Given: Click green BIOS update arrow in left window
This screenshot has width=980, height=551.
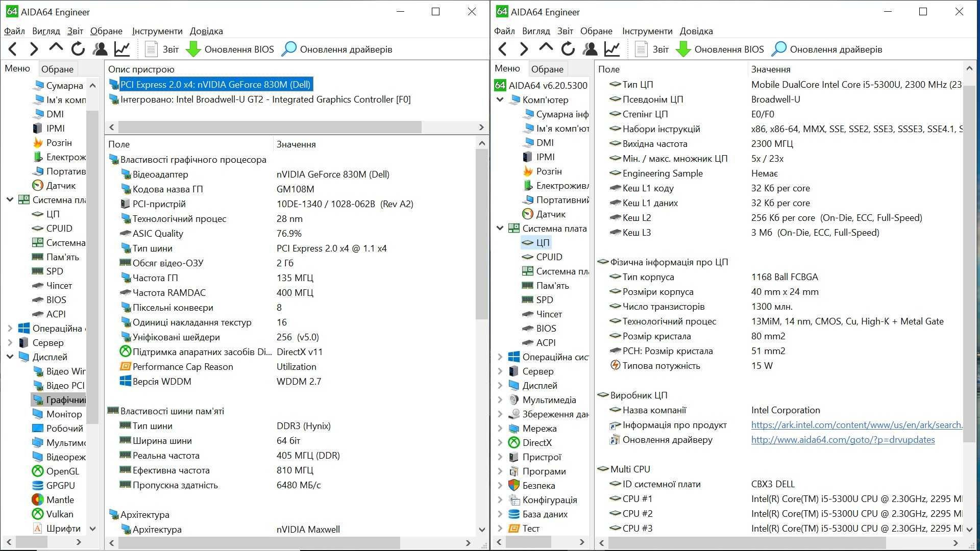Looking at the screenshot, I should 193,49.
